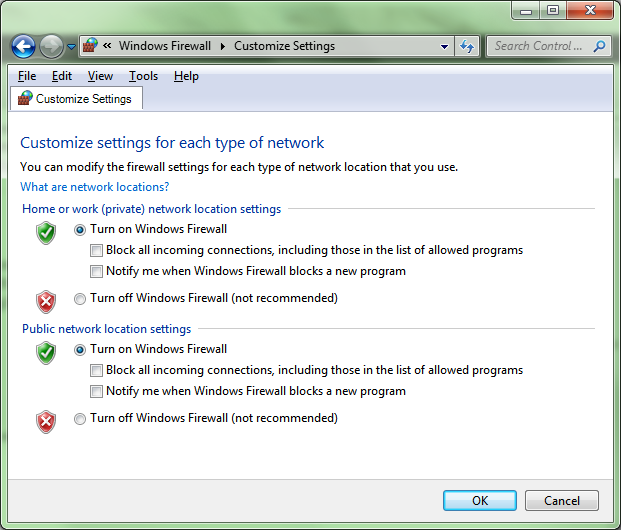Viewport: 621px width, 530px height.
Task: Select Turn off Windows Firewall for public network
Action: [x=80, y=419]
